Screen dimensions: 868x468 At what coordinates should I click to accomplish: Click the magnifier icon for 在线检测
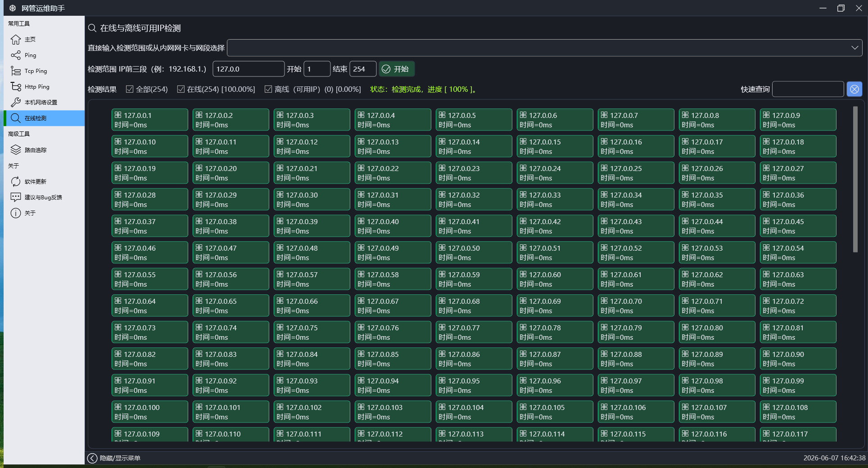coord(16,118)
